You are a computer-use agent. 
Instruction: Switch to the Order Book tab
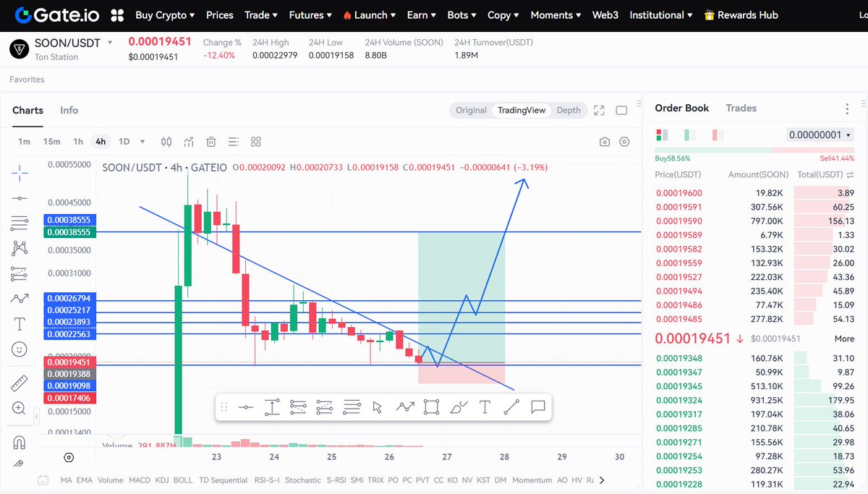pos(681,108)
